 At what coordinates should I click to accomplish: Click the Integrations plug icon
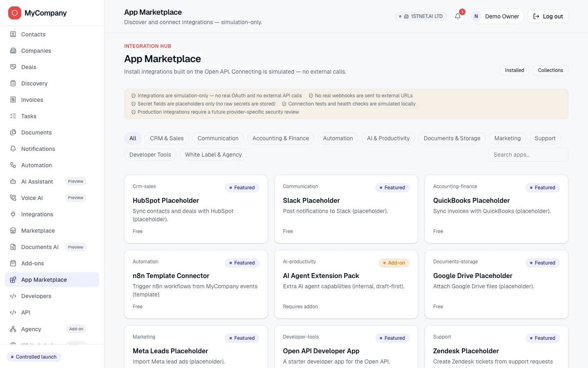click(13, 214)
